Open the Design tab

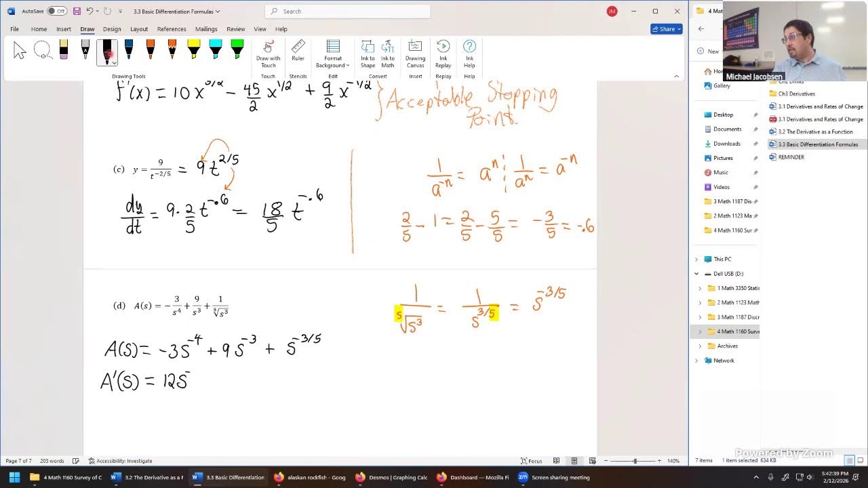pyautogui.click(x=112, y=29)
